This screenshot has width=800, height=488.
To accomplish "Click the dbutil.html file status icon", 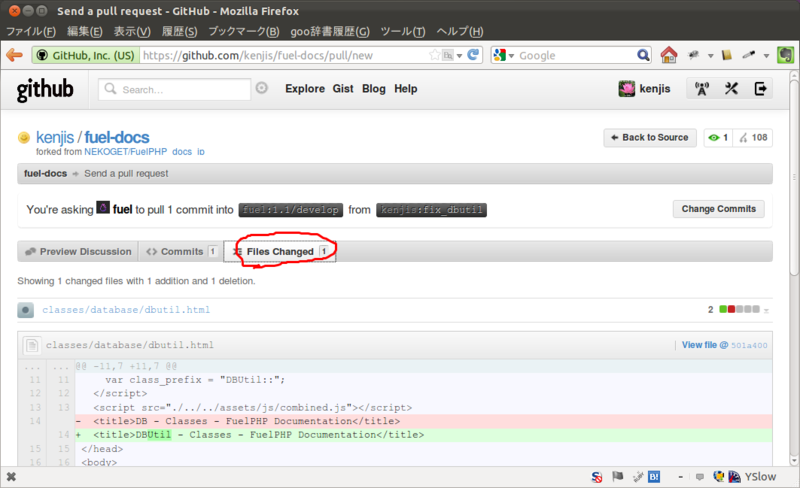I will [x=26, y=310].
